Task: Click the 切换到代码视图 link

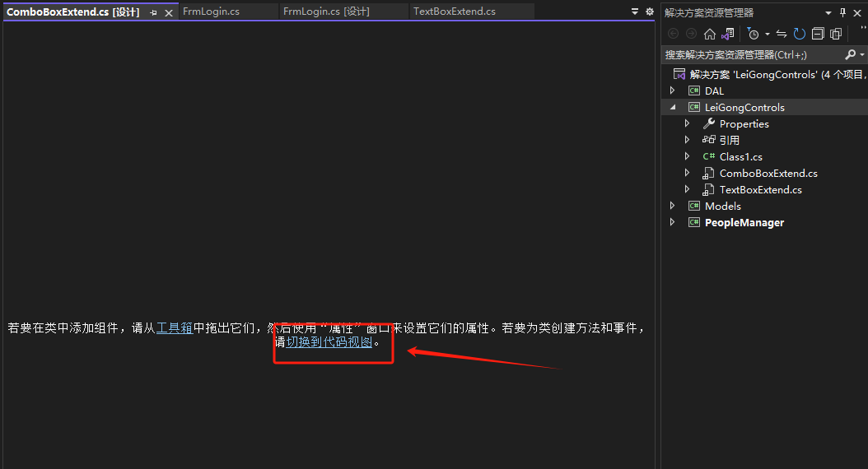Action: [x=329, y=341]
